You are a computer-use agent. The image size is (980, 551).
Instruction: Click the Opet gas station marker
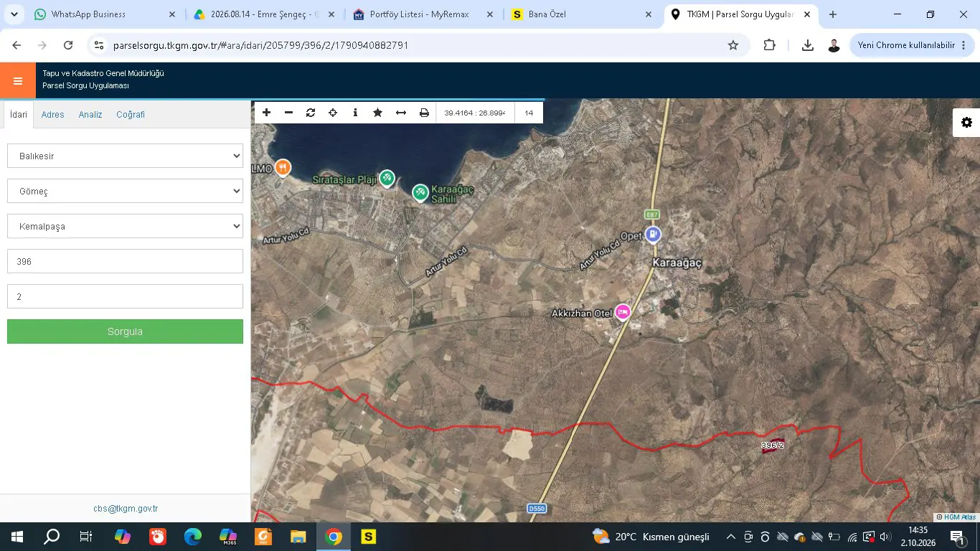click(x=653, y=234)
